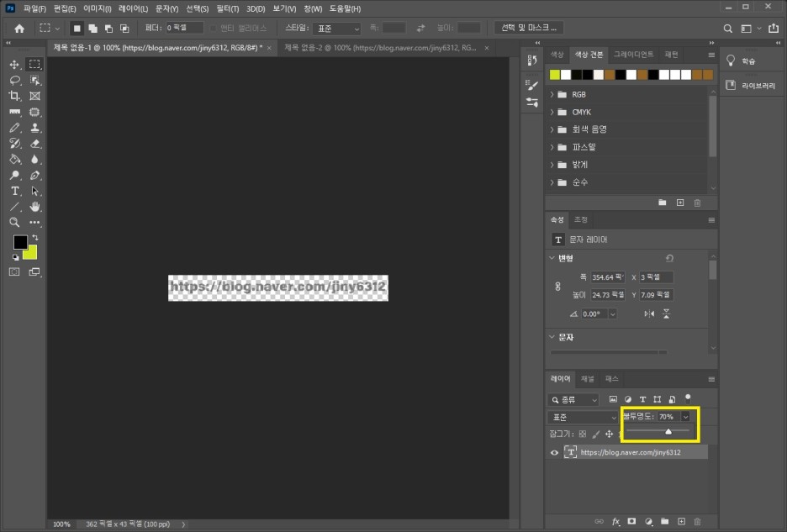This screenshot has width=787, height=532.
Task: Toggle lock position icon
Action: click(610, 434)
